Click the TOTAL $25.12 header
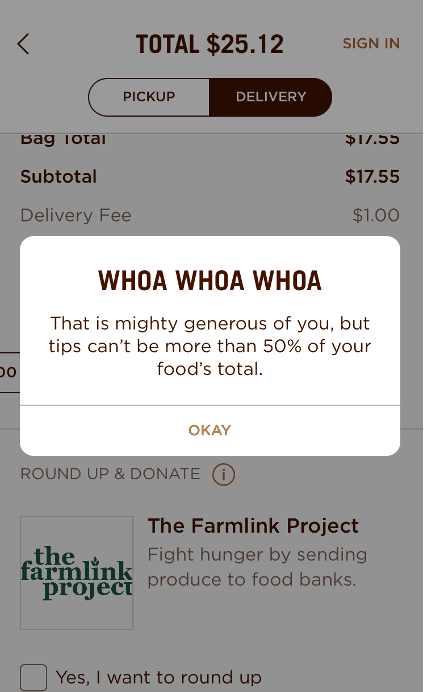This screenshot has height=692, width=424. point(210,44)
